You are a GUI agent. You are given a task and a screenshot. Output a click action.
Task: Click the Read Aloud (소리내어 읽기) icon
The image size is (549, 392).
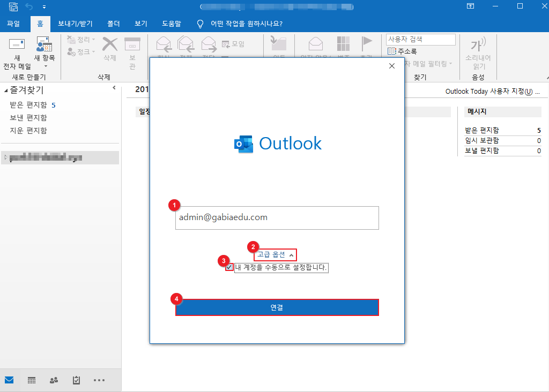(x=478, y=45)
